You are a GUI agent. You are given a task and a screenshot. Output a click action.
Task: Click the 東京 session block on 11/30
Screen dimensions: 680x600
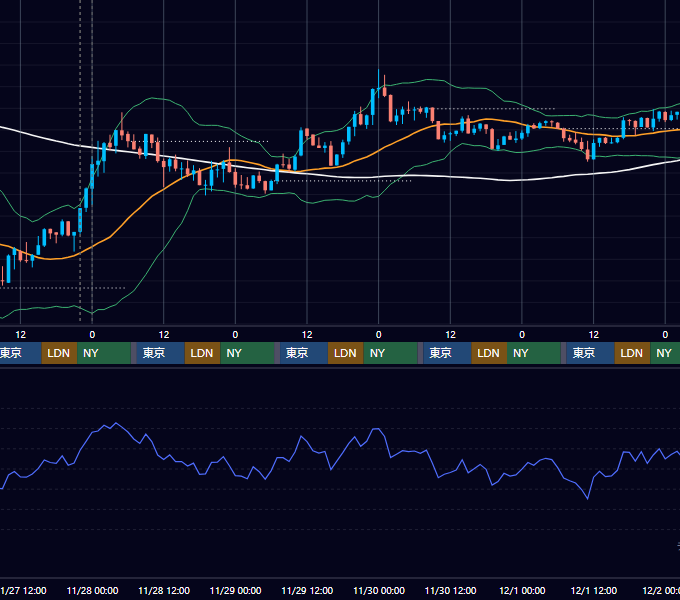tap(447, 353)
